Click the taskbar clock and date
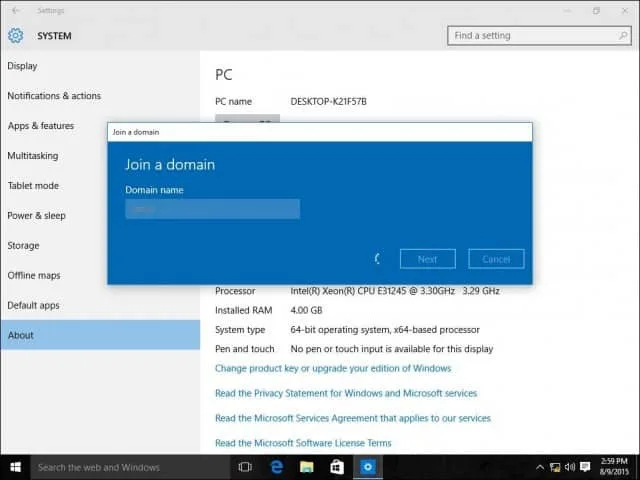This screenshot has height=480, width=640. click(614, 467)
